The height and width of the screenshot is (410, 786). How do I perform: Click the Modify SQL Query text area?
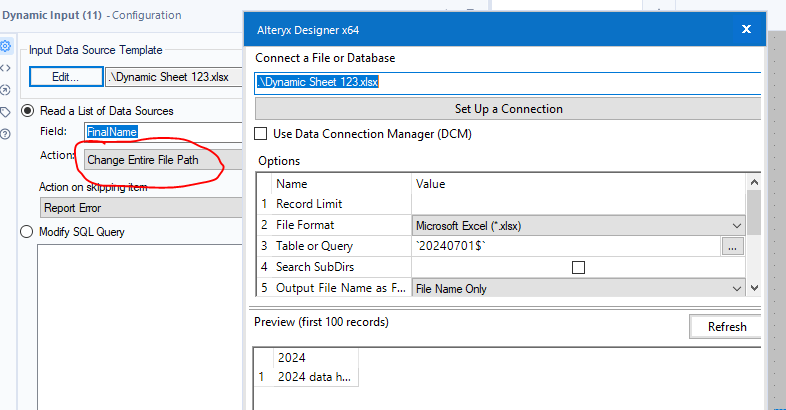pos(140,327)
